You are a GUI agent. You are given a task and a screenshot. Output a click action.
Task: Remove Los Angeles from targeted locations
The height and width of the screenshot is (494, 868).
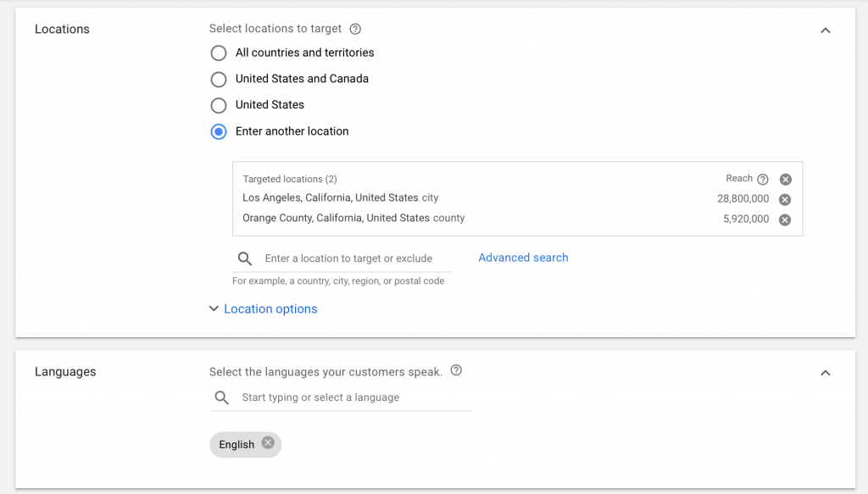coord(785,198)
